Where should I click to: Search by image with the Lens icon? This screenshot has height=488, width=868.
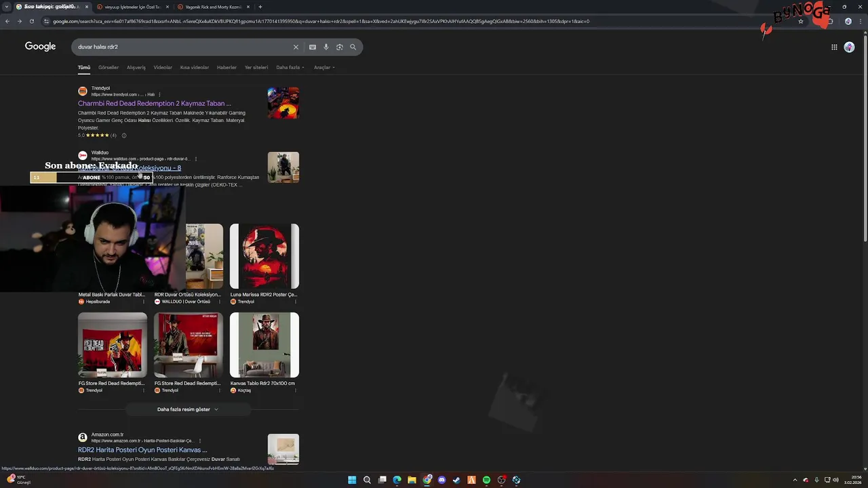340,47
